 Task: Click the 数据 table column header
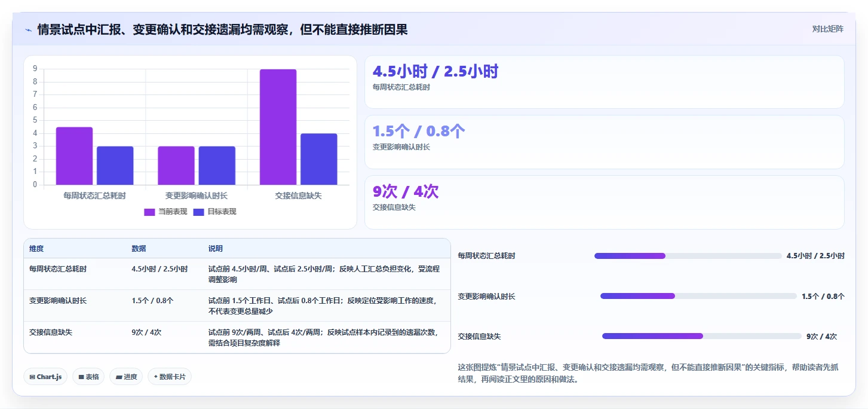coord(139,249)
